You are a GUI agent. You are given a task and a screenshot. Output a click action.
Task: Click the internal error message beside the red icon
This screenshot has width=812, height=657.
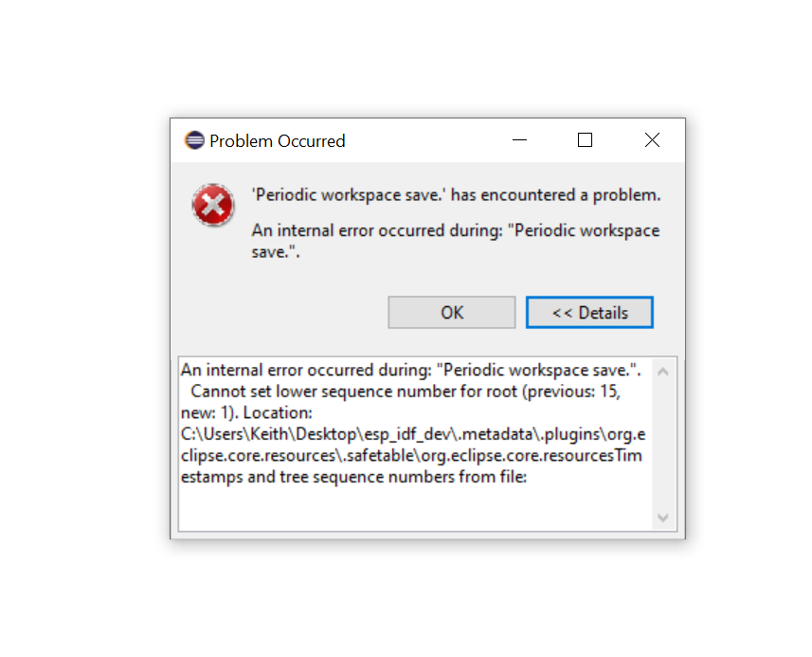[456, 241]
